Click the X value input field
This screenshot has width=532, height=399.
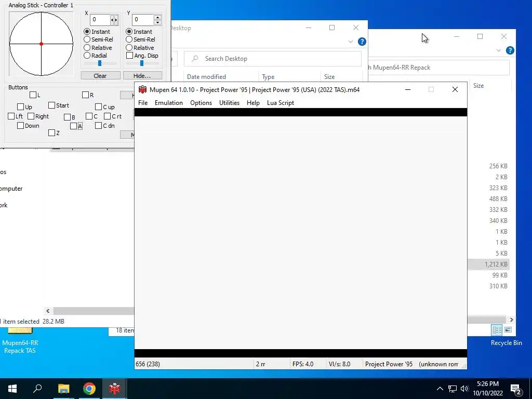point(100,20)
